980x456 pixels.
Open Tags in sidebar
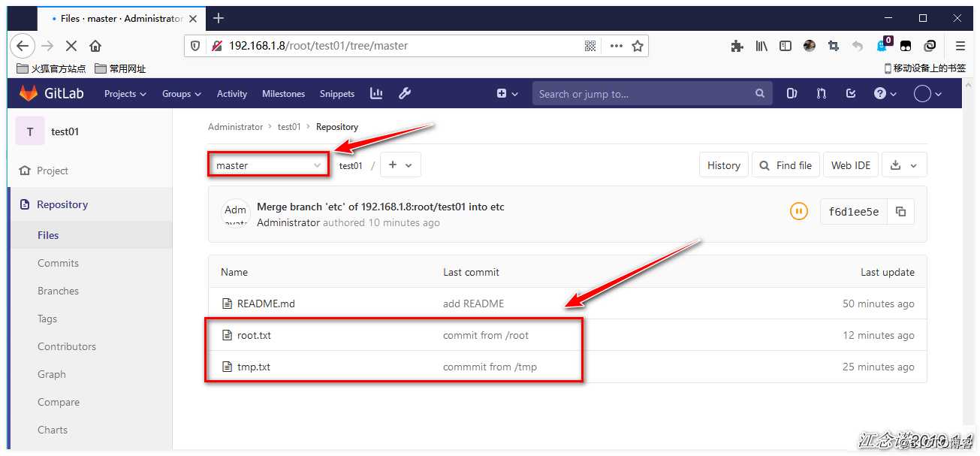47,319
